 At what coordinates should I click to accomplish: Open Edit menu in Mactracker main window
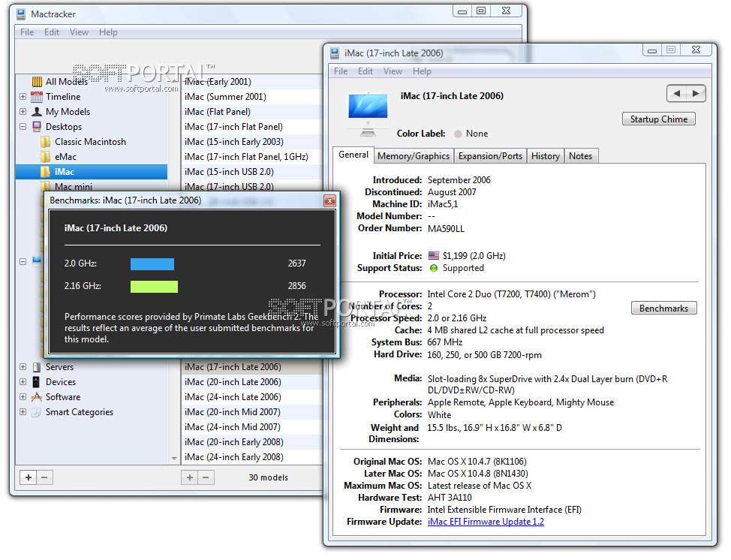52,32
